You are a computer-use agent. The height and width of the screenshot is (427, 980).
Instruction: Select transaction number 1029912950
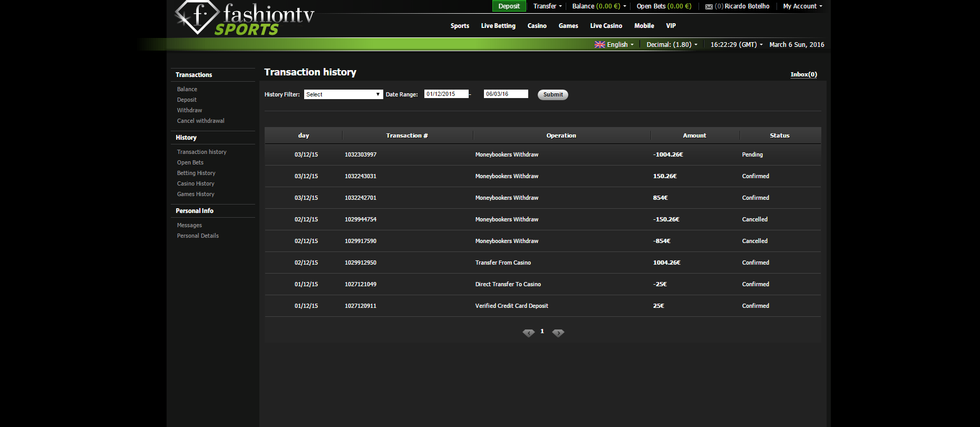(361, 263)
